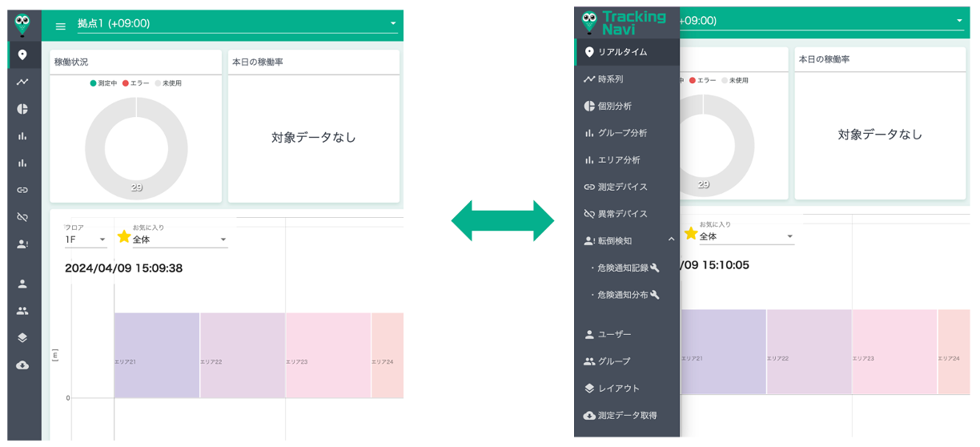Select the link icon in collapsed sidebar
The width and height of the screenshot is (980, 447).
point(22,190)
